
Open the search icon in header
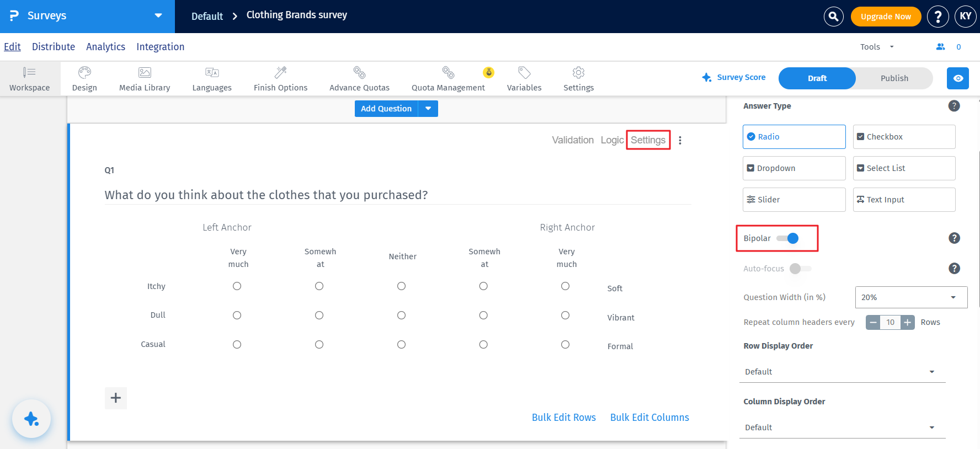834,17
